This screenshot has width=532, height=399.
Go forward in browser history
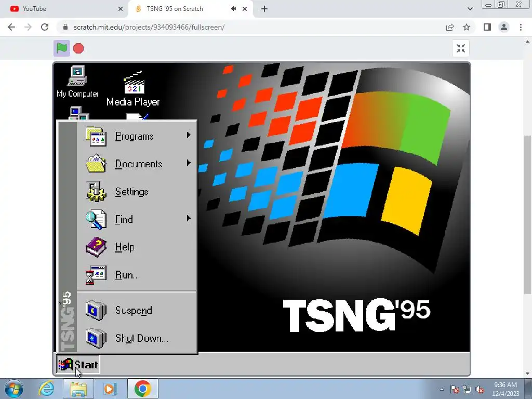(x=28, y=27)
